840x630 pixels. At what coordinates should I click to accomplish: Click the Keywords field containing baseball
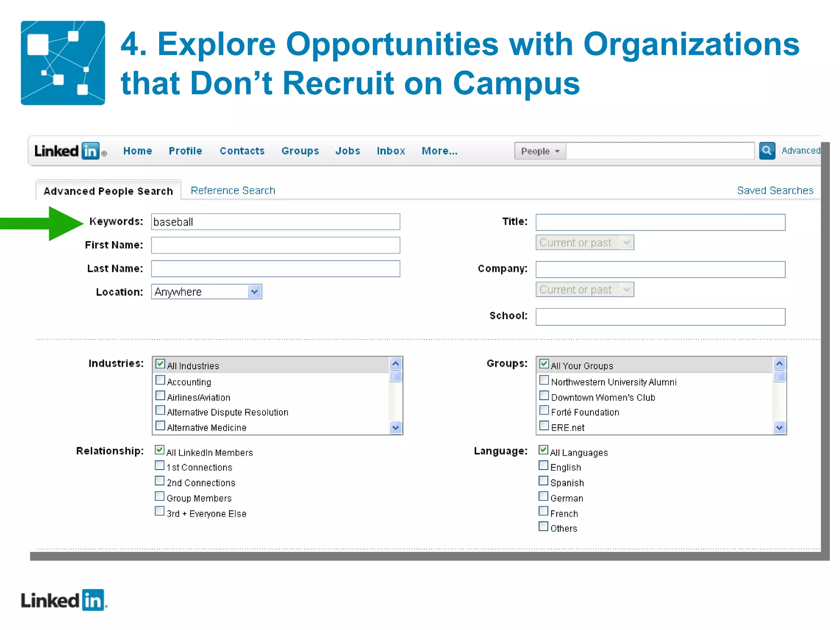tap(275, 222)
